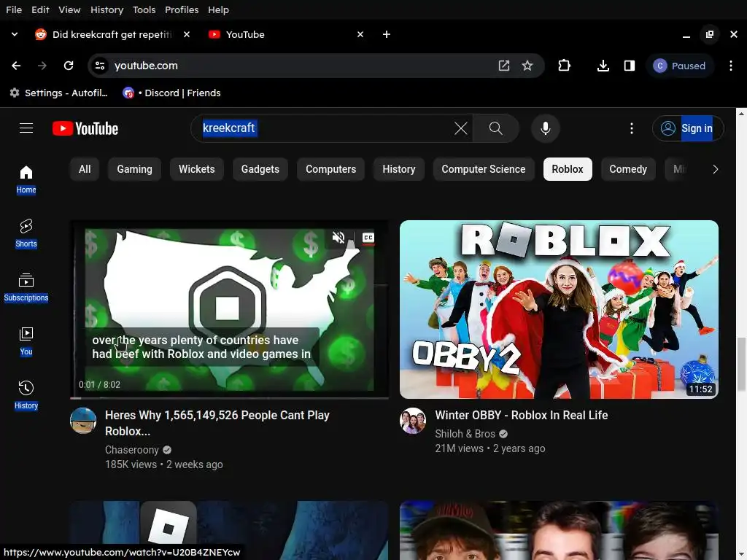This screenshot has width=747, height=560.
Task: Open Shorts in the sidebar
Action: pos(26,233)
